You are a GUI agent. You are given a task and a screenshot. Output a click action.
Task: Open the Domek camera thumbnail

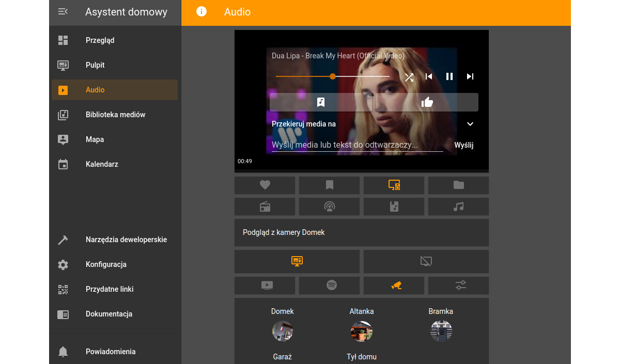(x=283, y=331)
